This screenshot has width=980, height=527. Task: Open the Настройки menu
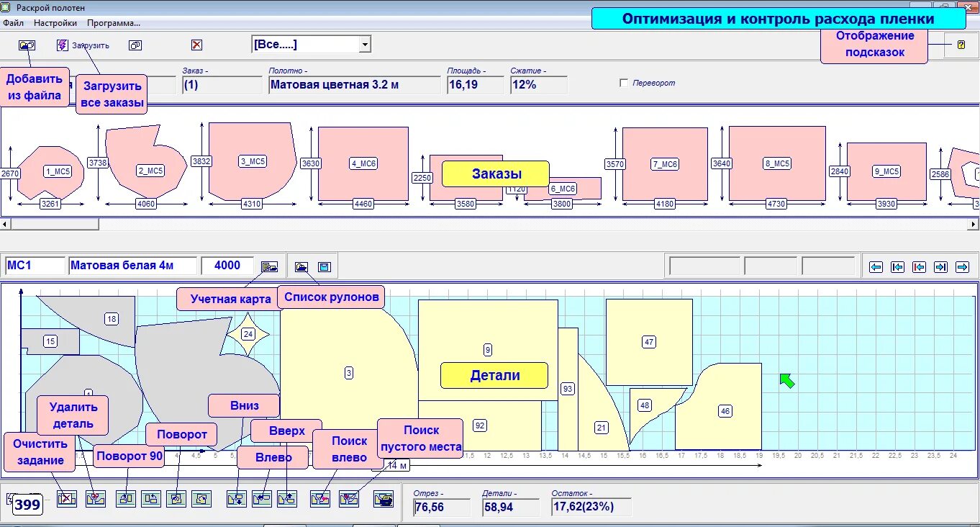click(x=55, y=22)
